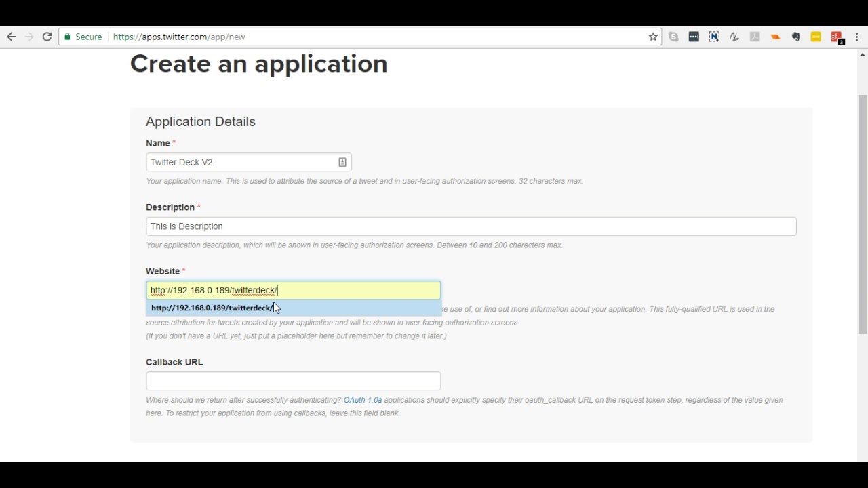The height and width of the screenshot is (488, 868).
Task: Edit the Description text field
Action: (471, 226)
